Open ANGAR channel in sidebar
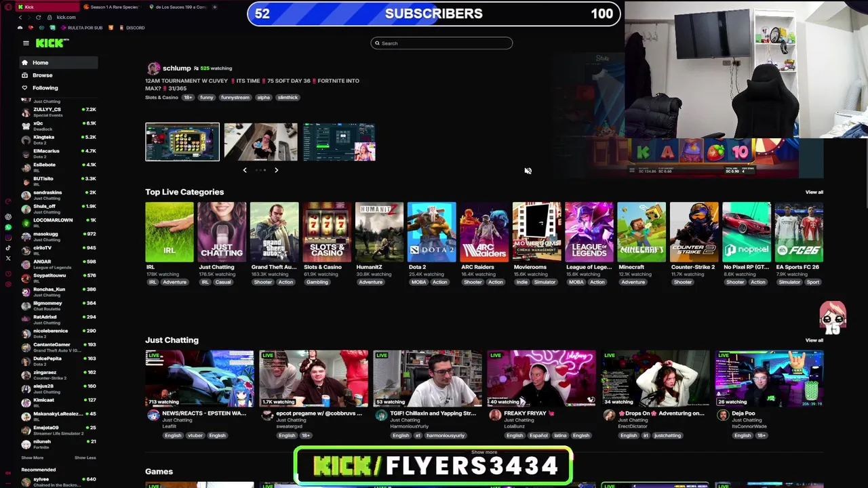 coord(58,264)
